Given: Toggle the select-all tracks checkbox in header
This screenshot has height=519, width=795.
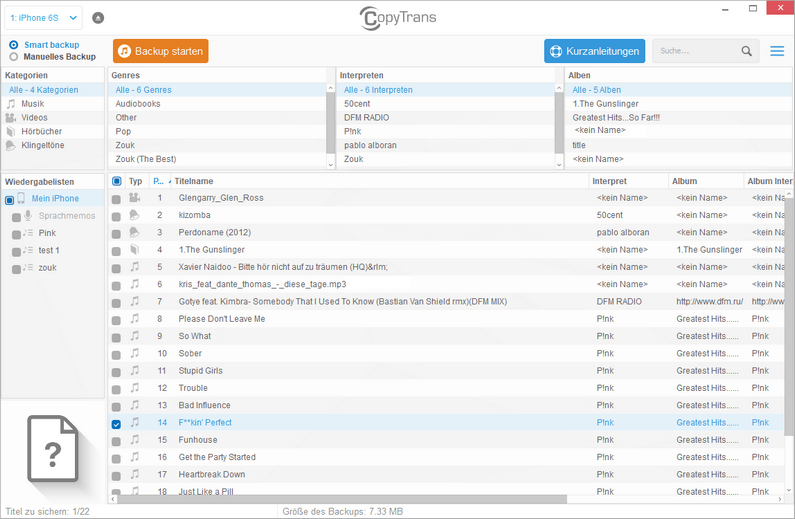Looking at the screenshot, I should pyautogui.click(x=117, y=181).
